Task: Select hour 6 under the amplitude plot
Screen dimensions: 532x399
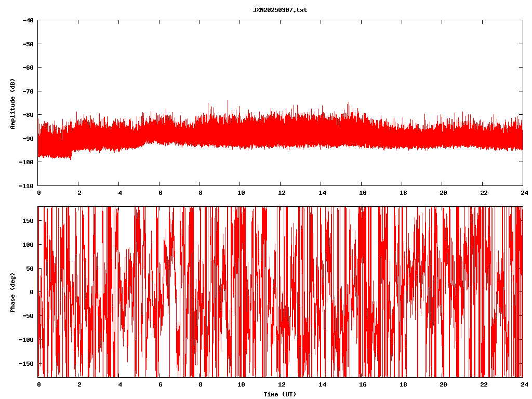Action: (161, 193)
